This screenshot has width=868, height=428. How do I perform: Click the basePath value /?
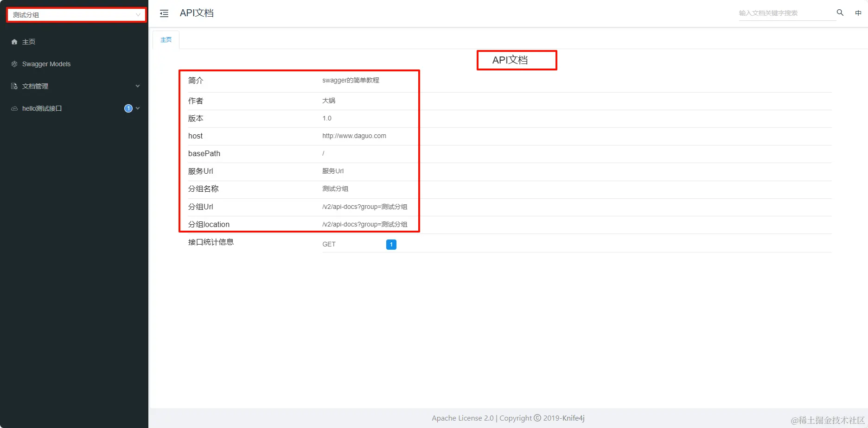coord(323,153)
